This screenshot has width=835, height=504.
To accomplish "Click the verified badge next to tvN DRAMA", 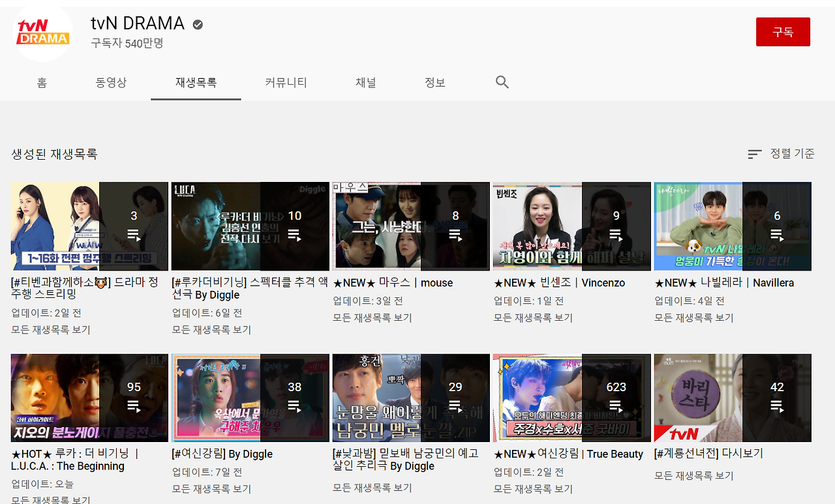I will 198,23.
